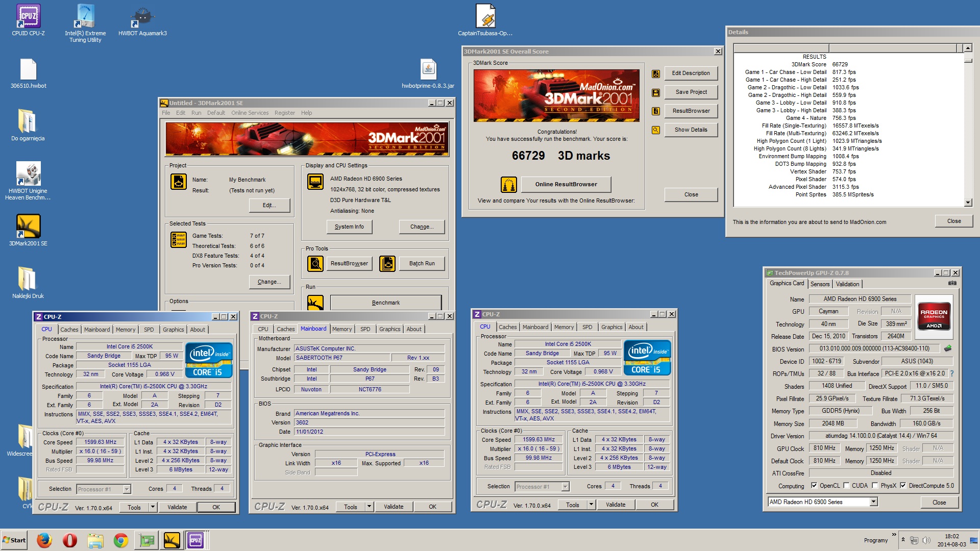The width and height of the screenshot is (980, 551).
Task: Open the Run menu in 3DMark2001
Action: [x=196, y=113]
